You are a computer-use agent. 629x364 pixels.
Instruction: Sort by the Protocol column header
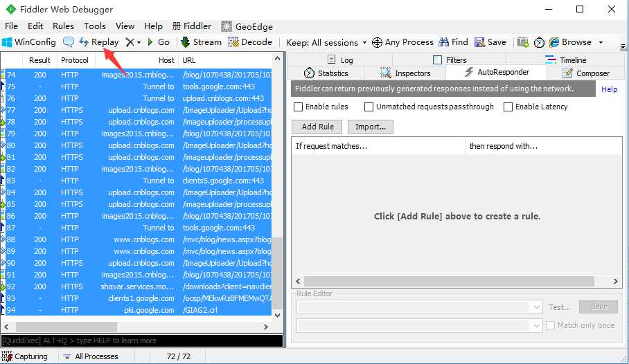(75, 60)
